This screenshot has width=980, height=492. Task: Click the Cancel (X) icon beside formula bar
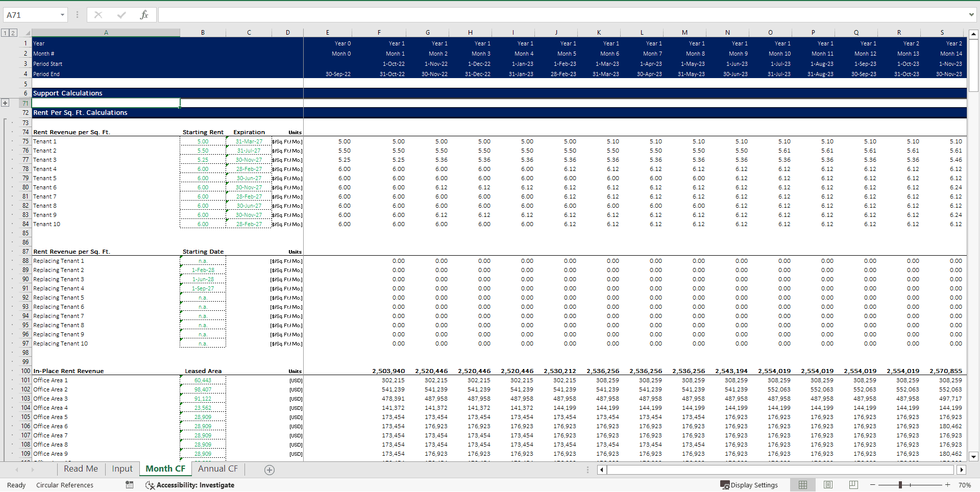(98, 15)
